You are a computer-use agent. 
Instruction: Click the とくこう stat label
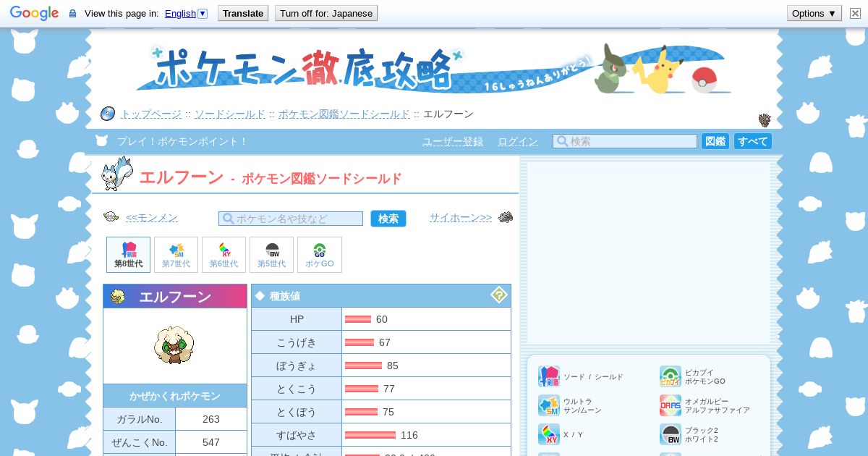(297, 389)
